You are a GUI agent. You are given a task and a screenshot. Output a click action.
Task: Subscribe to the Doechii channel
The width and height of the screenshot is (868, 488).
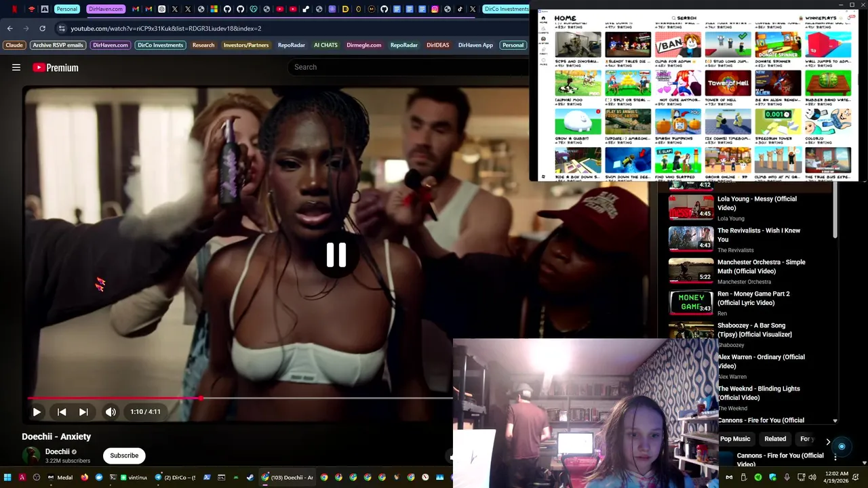(x=124, y=455)
